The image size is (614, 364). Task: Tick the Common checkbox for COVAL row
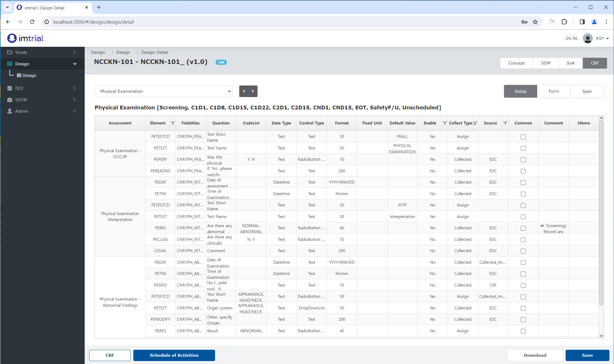click(x=523, y=251)
